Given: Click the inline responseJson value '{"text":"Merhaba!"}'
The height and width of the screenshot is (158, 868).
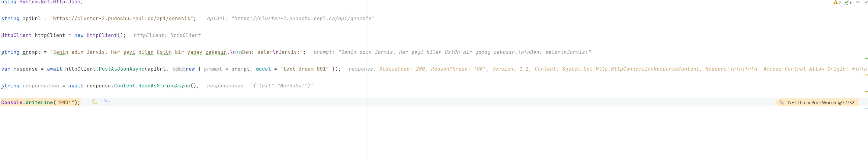Looking at the screenshot, I should tap(282, 86).
